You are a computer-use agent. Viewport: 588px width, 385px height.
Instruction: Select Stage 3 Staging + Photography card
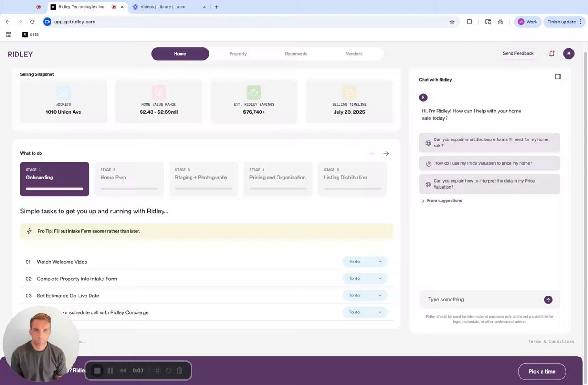tap(204, 179)
